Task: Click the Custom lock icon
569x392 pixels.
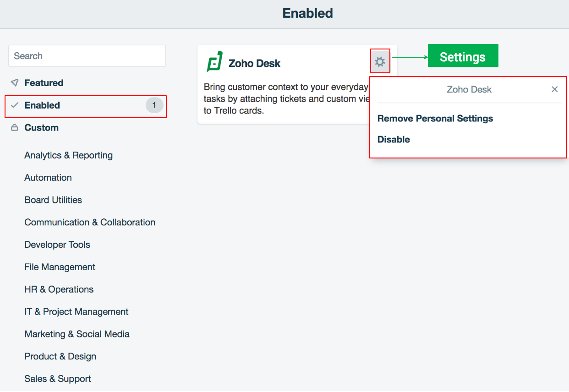Action: (x=15, y=128)
